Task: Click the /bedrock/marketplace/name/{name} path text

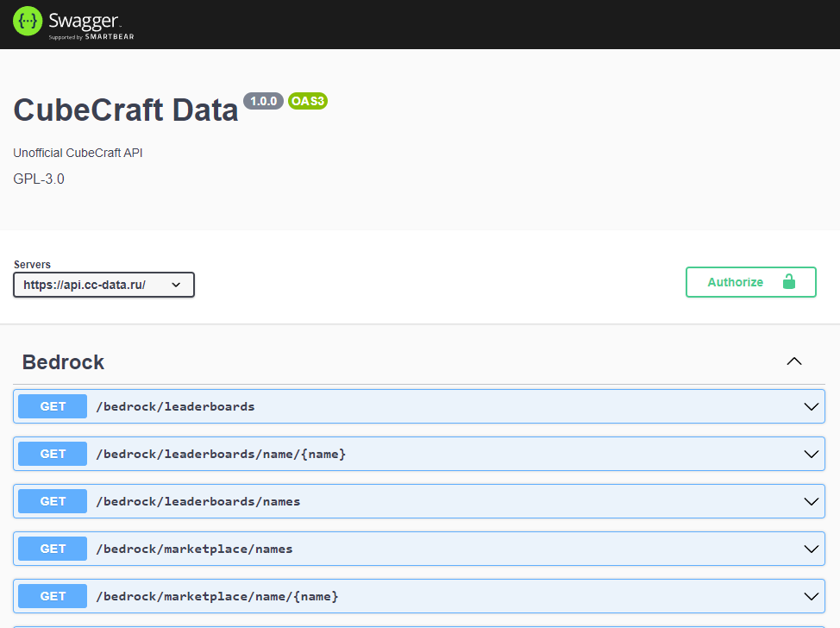Action: coord(217,596)
